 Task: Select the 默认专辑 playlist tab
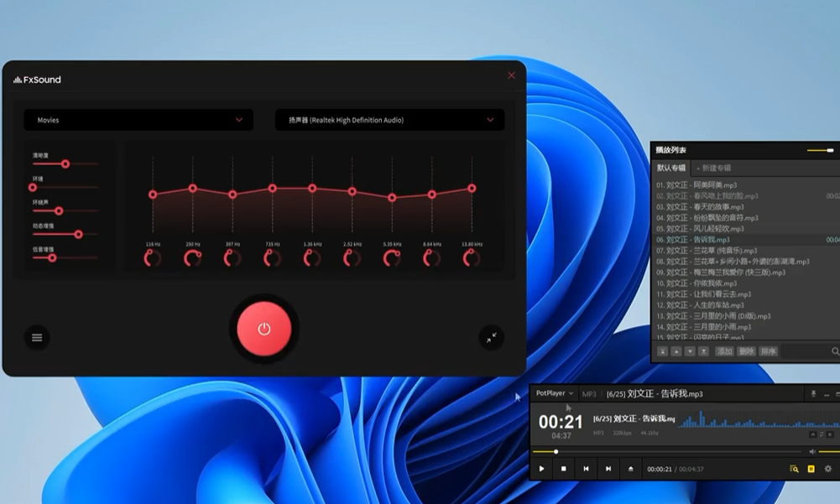[x=671, y=168]
